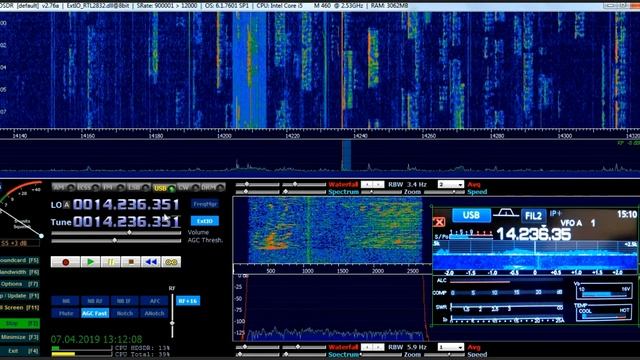Select DRM demodulation mode
The height and width of the screenshot is (360, 640).
pos(213,188)
